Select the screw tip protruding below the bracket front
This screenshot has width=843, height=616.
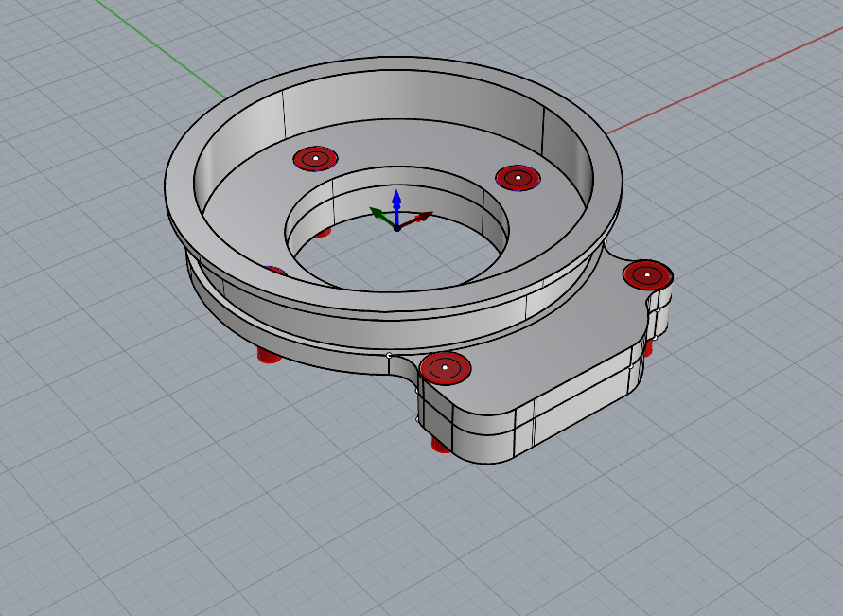(440, 445)
